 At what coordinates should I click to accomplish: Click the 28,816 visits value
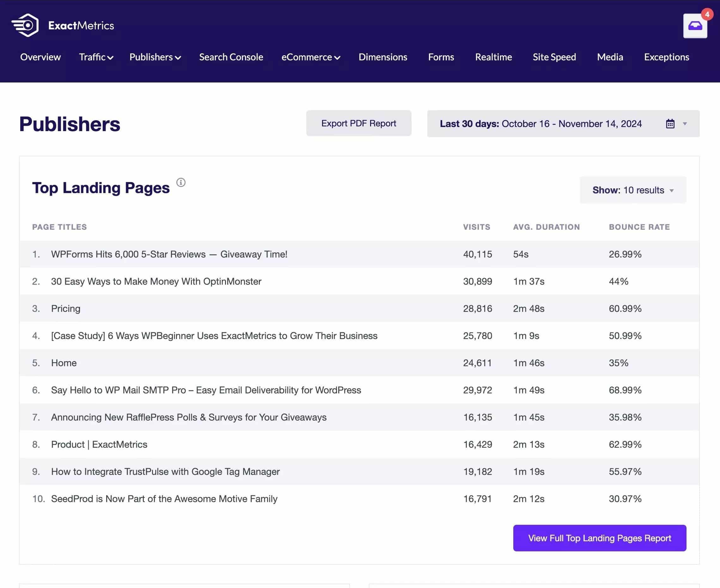click(x=477, y=309)
